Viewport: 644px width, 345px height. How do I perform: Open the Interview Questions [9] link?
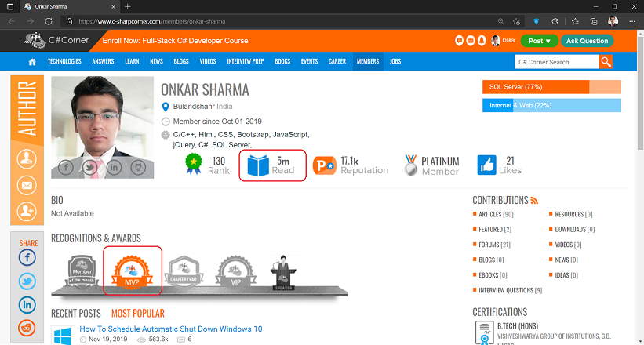coord(510,290)
